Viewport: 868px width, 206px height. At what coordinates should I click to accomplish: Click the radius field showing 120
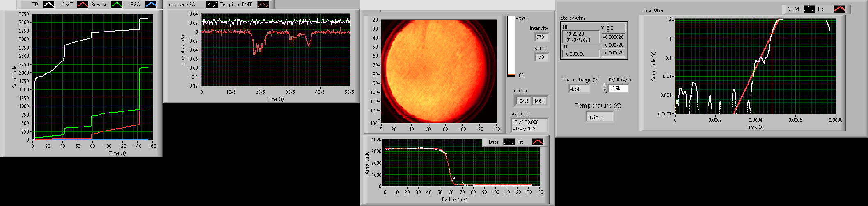tap(542, 57)
